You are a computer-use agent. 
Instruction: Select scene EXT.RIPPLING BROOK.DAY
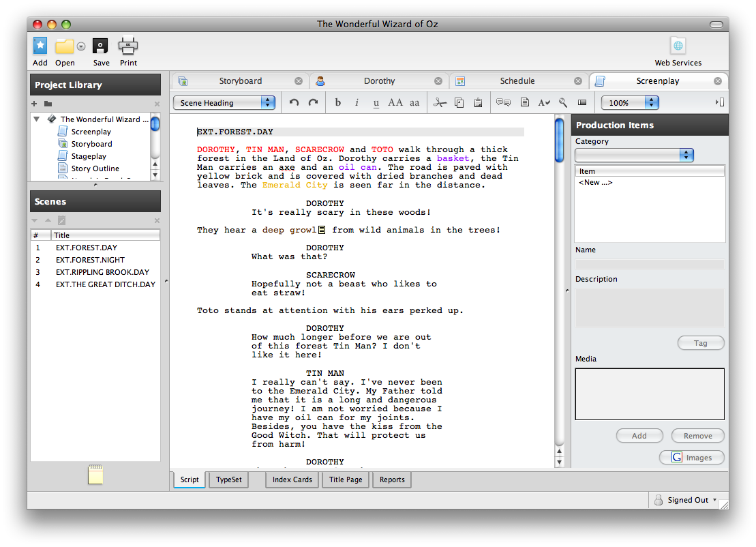(x=95, y=272)
